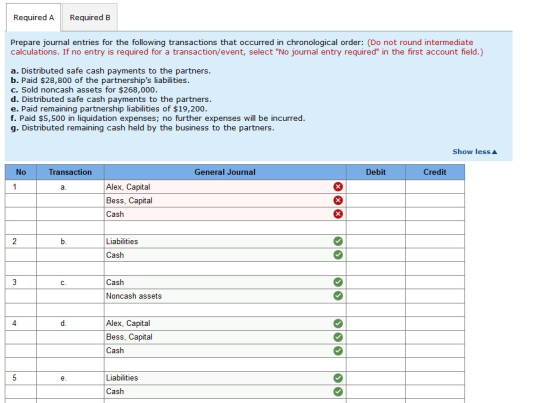Open account field showing Noncash assets
This screenshot has width=560, height=403.
pos(225,296)
